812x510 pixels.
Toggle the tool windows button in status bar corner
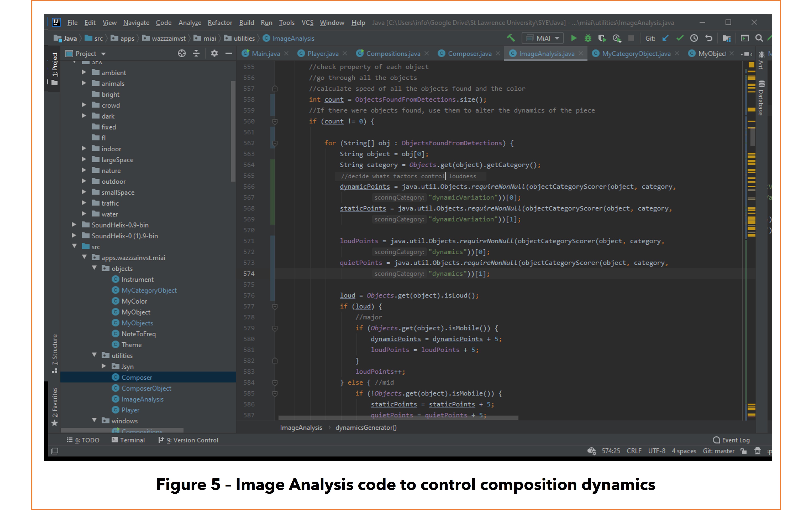(x=55, y=451)
